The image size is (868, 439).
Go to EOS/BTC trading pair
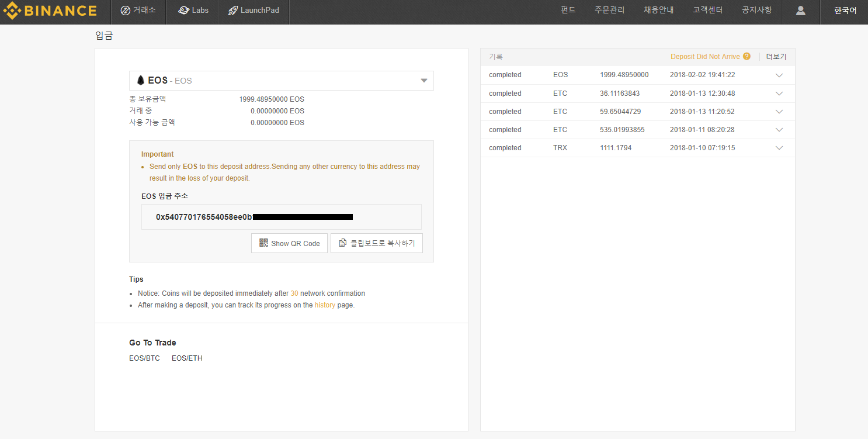pos(144,358)
